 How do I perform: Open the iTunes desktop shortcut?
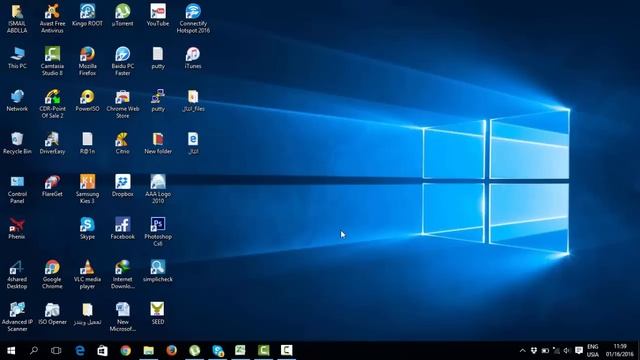pos(193,58)
